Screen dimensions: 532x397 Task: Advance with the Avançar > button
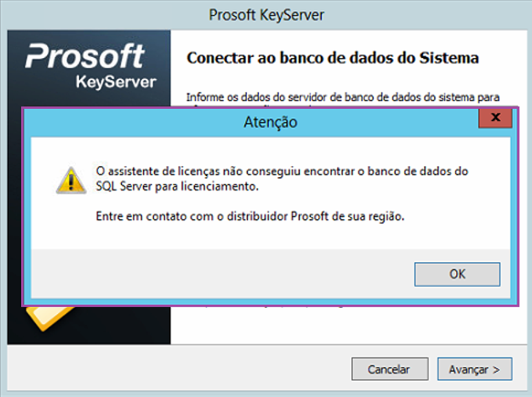click(475, 369)
